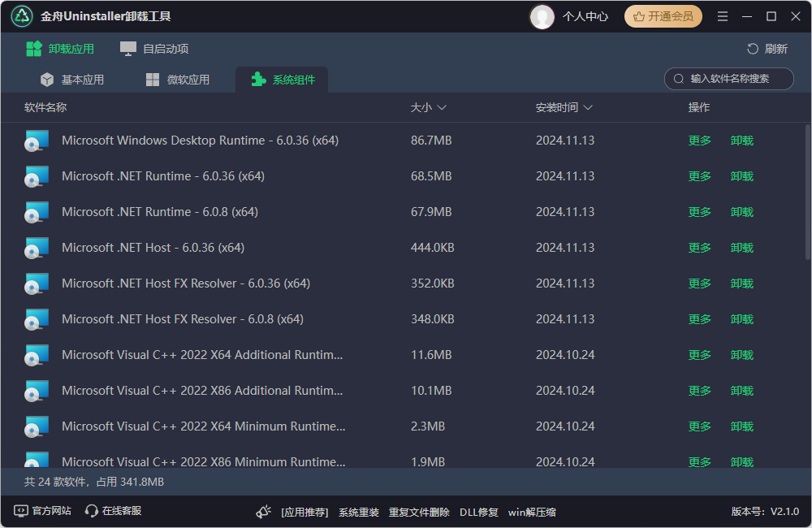Open 更多 for VC++ 2022 X64 Additional Runtime
This screenshot has height=528, width=812.
(700, 355)
